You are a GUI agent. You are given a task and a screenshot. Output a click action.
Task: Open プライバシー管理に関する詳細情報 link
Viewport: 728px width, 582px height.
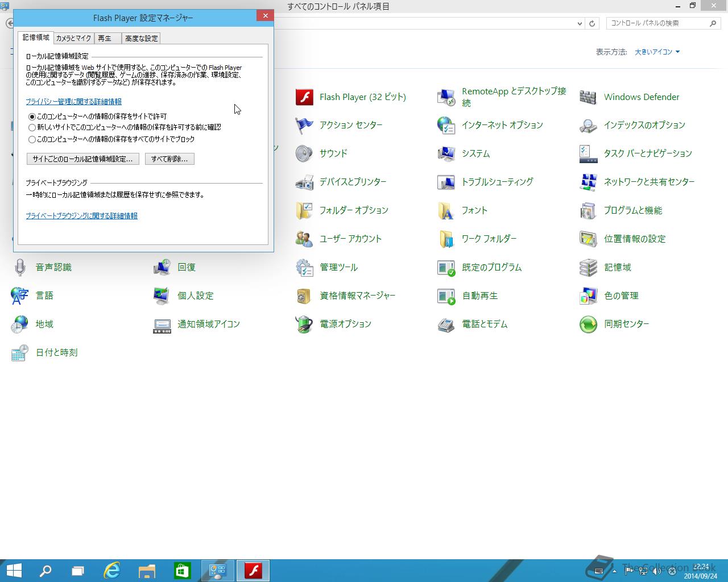[73, 102]
